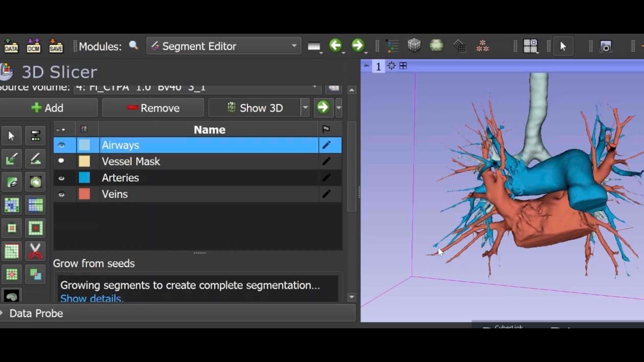644x362 pixels.
Task: Open the Models module green sphere icon
Action: (436, 46)
